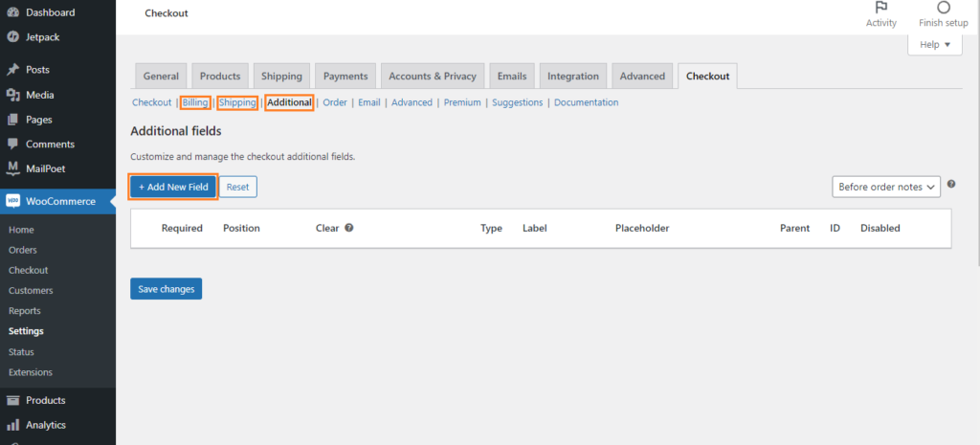This screenshot has width=980, height=445.
Task: Switch to the General settings tab
Action: point(161,76)
